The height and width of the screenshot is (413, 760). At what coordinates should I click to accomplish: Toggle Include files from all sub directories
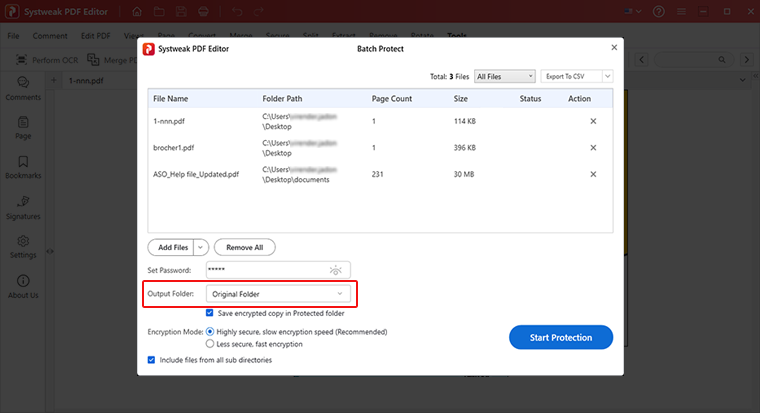point(151,360)
